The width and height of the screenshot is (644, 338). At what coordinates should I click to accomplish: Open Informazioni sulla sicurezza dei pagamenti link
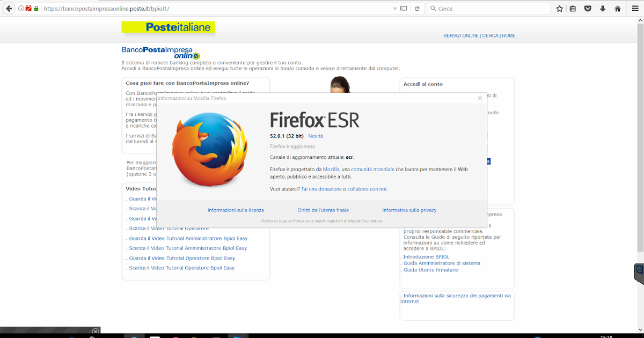[x=456, y=298]
